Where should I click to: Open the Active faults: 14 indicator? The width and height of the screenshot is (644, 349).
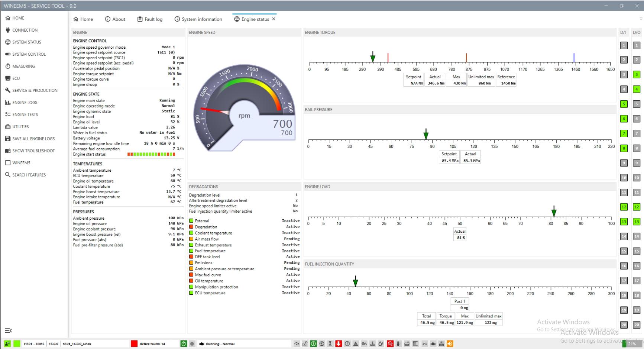(153, 343)
